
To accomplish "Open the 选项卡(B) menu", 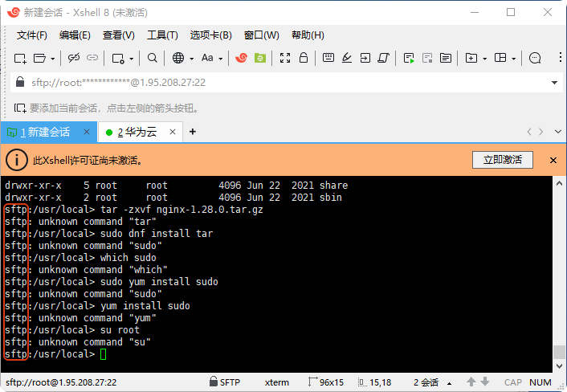I will [210, 35].
